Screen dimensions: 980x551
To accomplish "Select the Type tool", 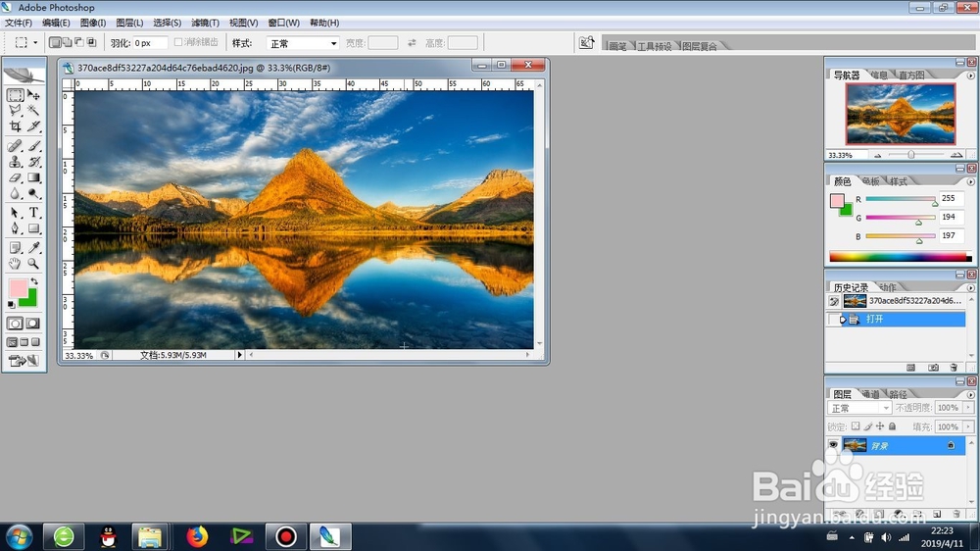I will pos(33,213).
